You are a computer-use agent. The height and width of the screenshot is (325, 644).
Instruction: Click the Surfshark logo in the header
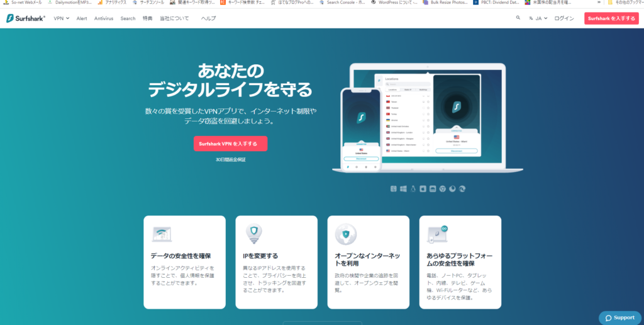pos(26,18)
